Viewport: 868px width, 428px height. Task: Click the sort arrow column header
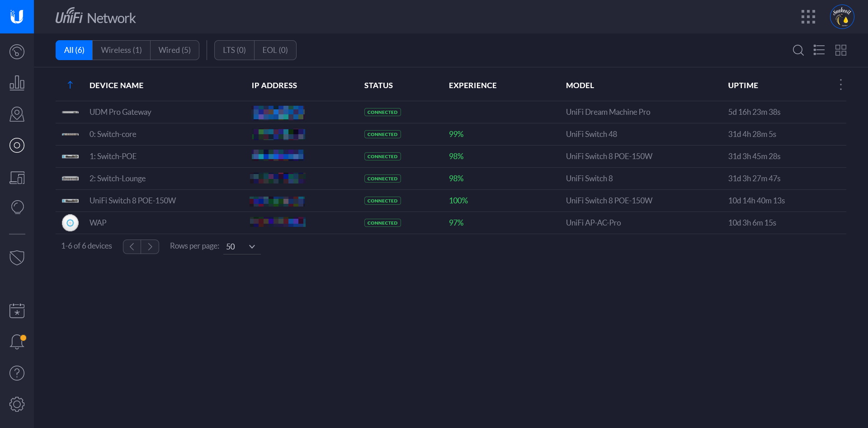(x=70, y=85)
